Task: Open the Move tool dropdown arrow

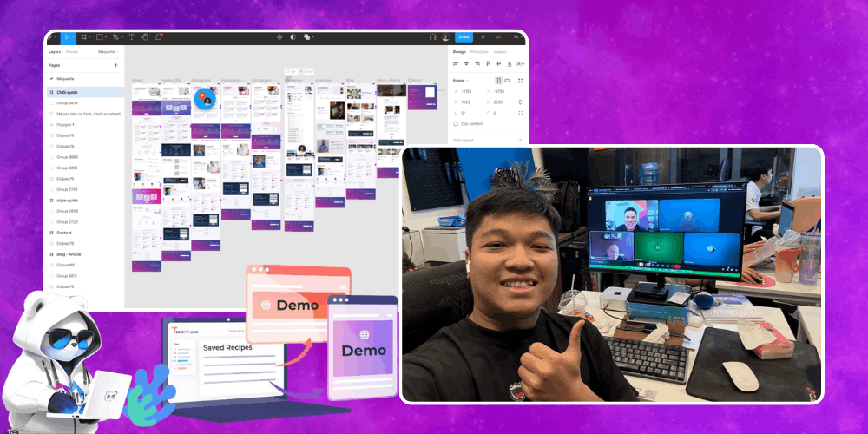Action: pyautogui.click(x=73, y=37)
